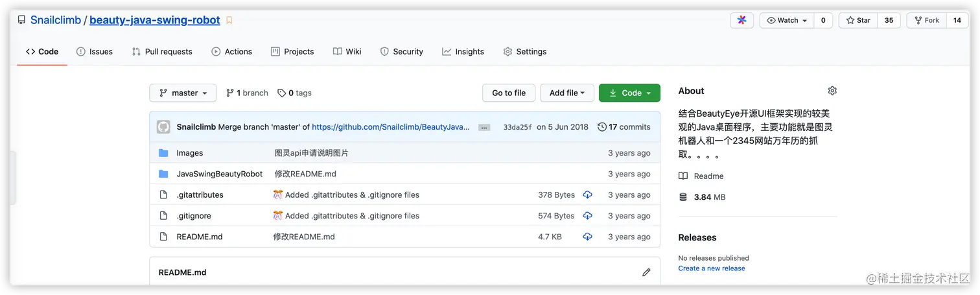
Task: Open the Wiki tab
Action: pos(347,51)
